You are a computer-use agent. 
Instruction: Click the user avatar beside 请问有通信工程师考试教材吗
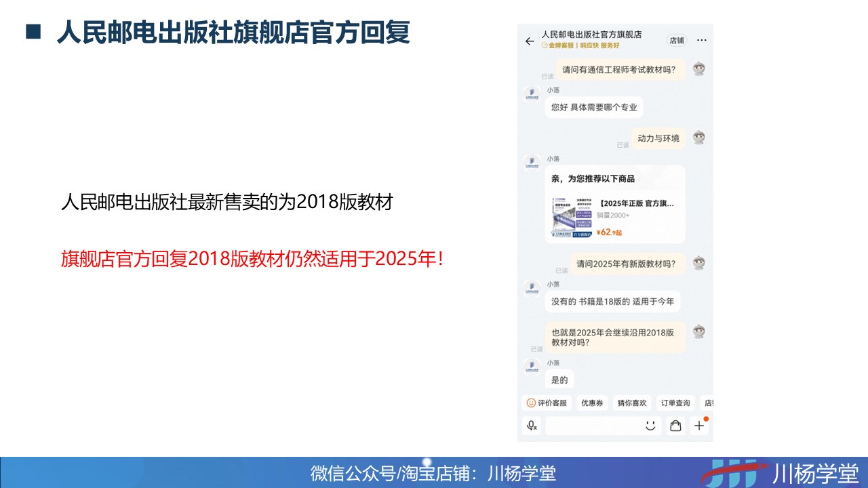tap(699, 68)
